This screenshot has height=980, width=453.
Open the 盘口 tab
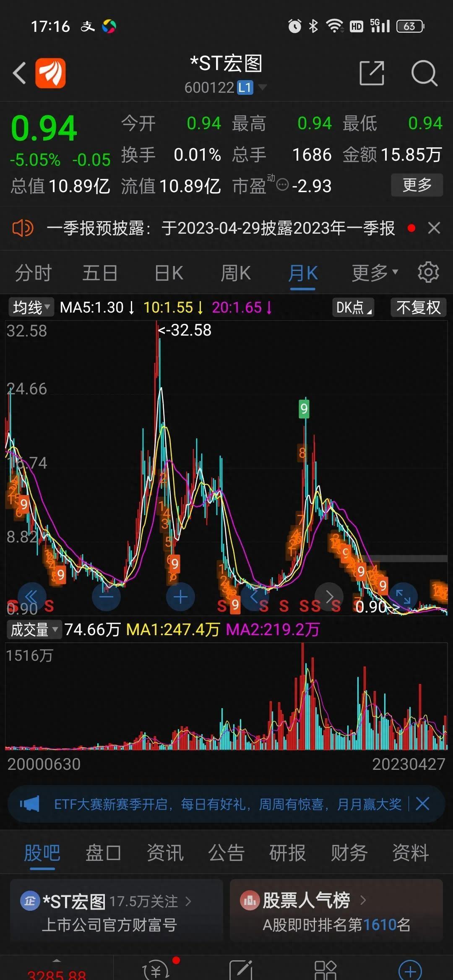pyautogui.click(x=103, y=853)
